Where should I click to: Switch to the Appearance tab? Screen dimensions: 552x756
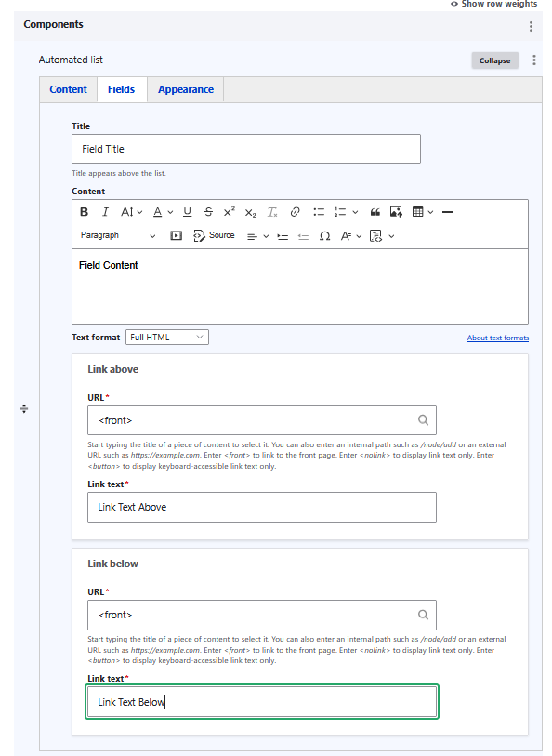tap(186, 89)
